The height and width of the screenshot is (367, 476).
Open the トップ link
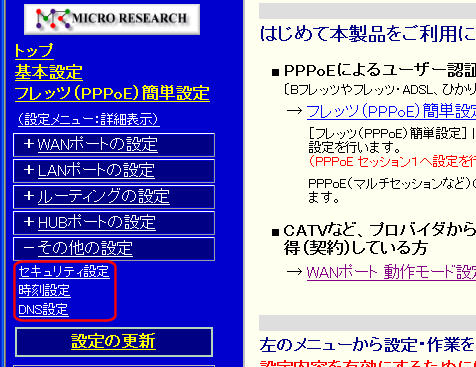pyautogui.click(x=34, y=51)
